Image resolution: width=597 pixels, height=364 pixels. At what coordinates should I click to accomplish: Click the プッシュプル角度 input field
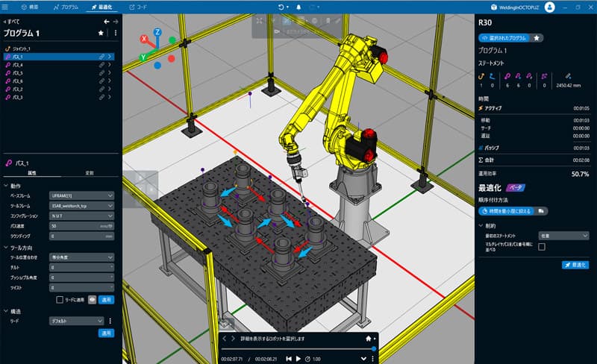pos(81,277)
